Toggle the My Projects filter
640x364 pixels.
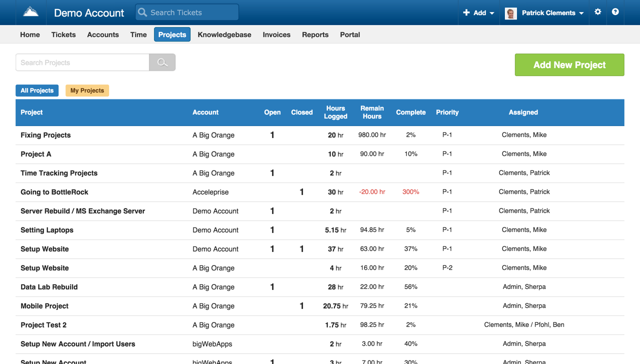point(87,90)
